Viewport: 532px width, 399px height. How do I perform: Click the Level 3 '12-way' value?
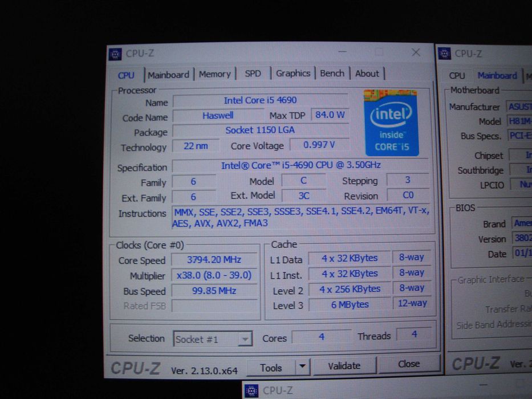412,303
